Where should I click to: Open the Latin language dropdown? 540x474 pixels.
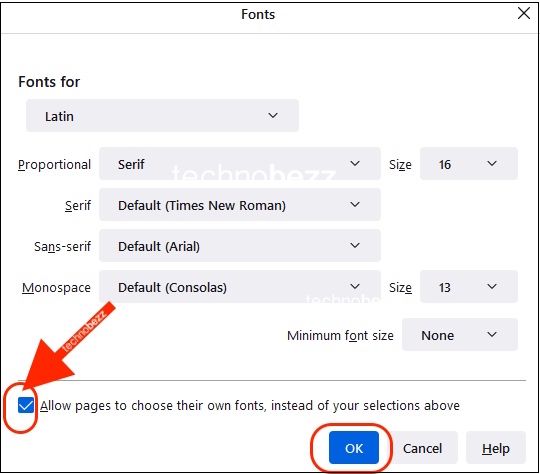pos(162,116)
